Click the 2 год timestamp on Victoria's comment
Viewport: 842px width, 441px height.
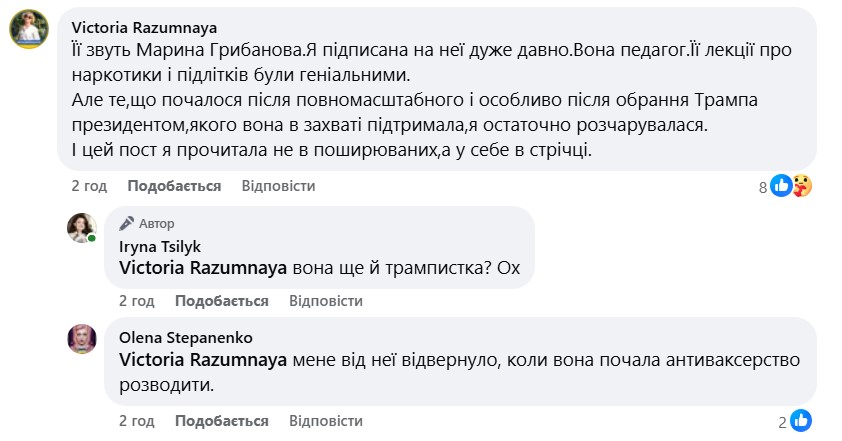click(89, 186)
